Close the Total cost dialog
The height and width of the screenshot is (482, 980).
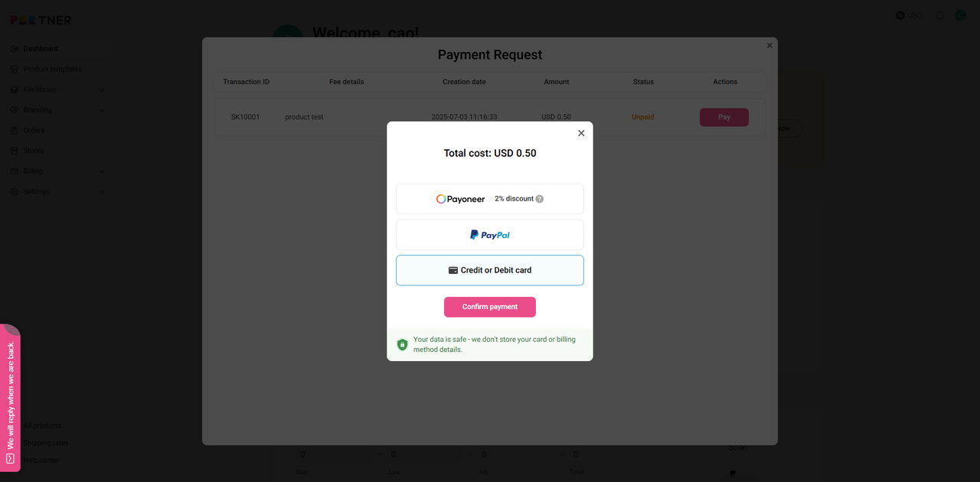(581, 133)
